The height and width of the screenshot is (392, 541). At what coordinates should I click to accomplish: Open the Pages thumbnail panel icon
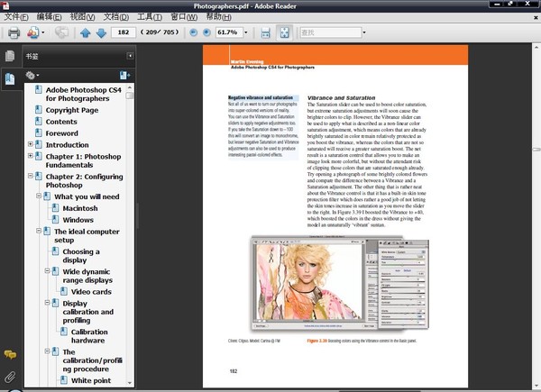pos(10,58)
